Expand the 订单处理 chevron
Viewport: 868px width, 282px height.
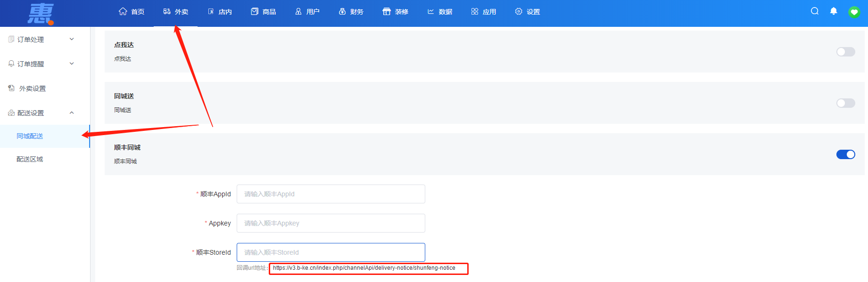tap(72, 39)
